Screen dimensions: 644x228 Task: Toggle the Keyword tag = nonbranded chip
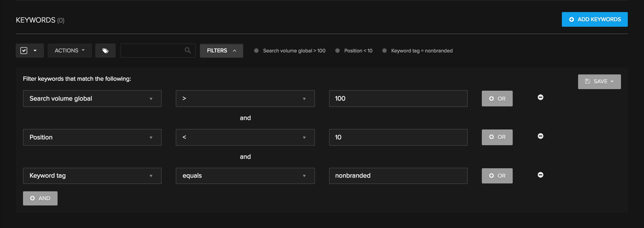417,51
